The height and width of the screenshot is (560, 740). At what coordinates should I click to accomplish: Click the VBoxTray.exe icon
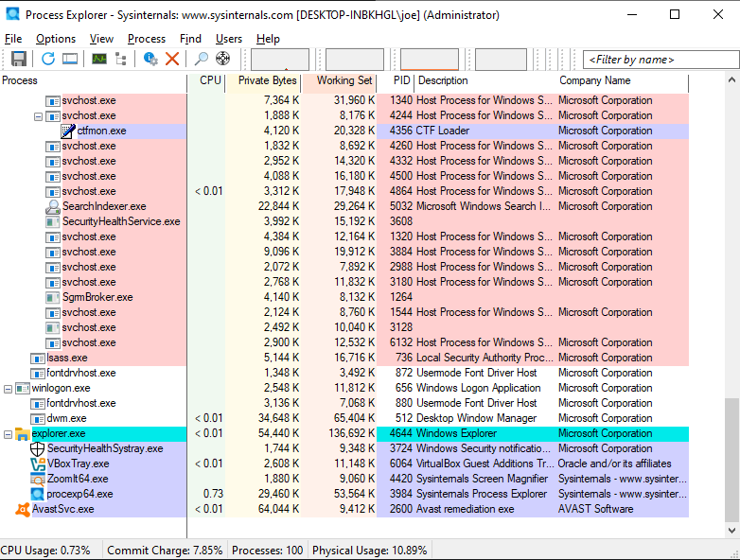37,464
